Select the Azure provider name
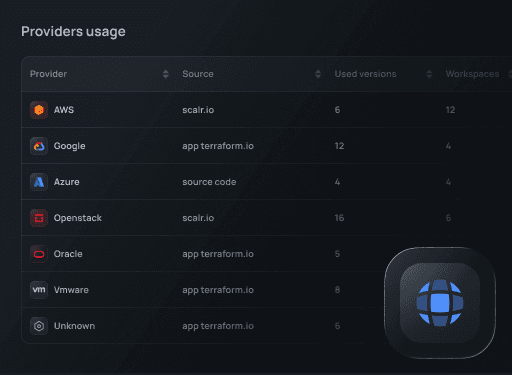 (x=67, y=182)
